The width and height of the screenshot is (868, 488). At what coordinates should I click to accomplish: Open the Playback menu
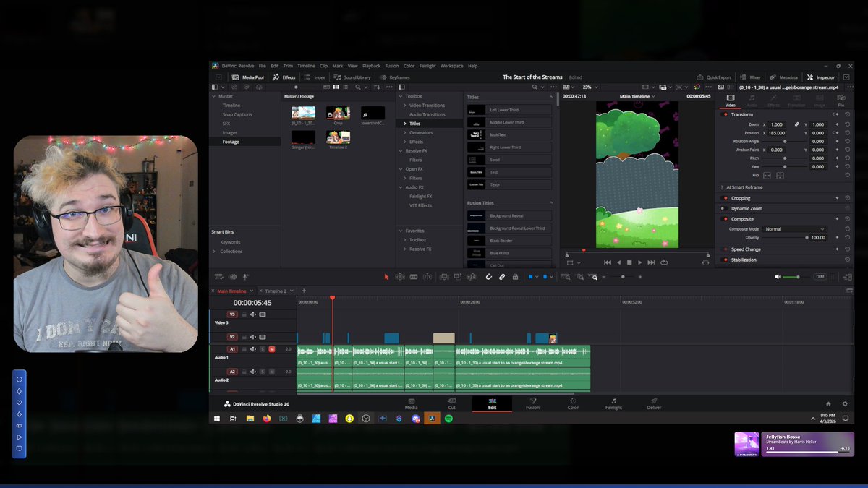(371, 66)
